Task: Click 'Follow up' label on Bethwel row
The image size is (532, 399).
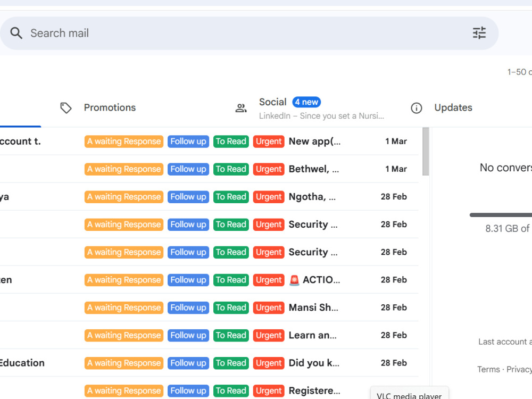Action: pyautogui.click(x=188, y=169)
